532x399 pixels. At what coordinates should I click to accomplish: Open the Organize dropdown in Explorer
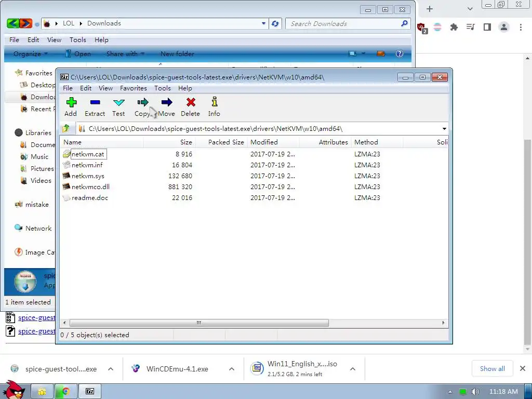30,54
